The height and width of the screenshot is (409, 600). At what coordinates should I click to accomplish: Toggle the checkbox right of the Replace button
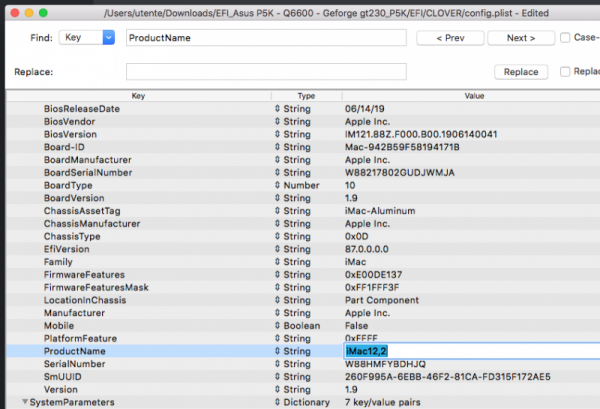pos(567,72)
